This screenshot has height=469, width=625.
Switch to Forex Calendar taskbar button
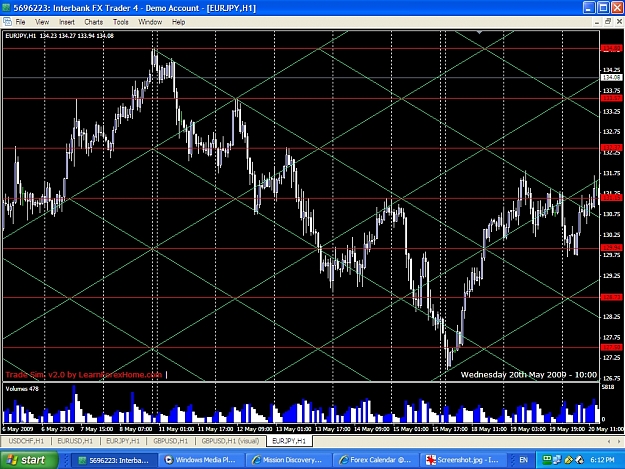coord(376,460)
